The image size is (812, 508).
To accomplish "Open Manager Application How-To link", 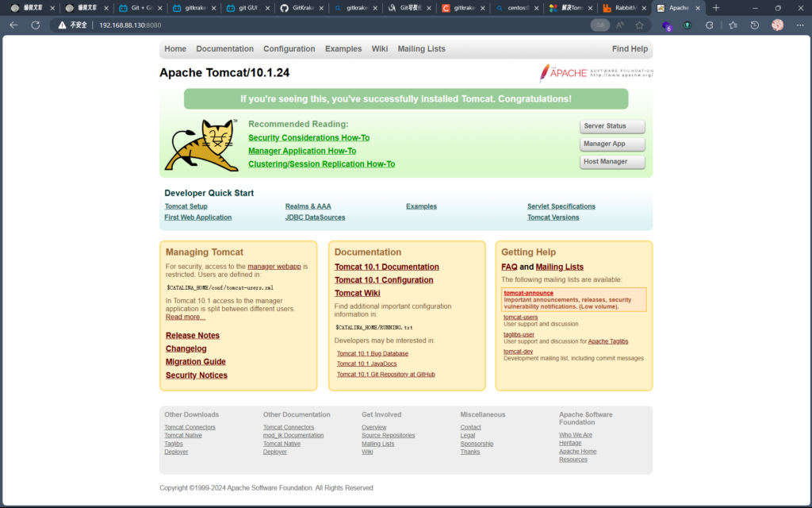I will point(302,151).
